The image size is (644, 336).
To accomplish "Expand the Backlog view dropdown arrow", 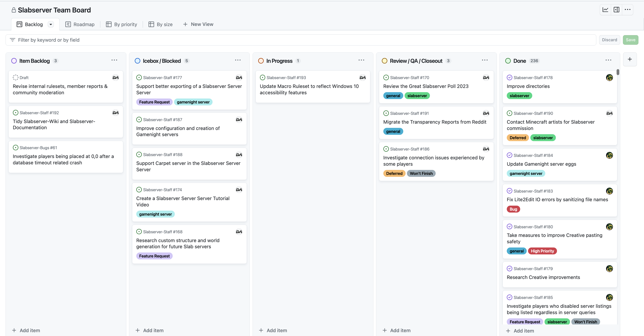I will (51, 24).
